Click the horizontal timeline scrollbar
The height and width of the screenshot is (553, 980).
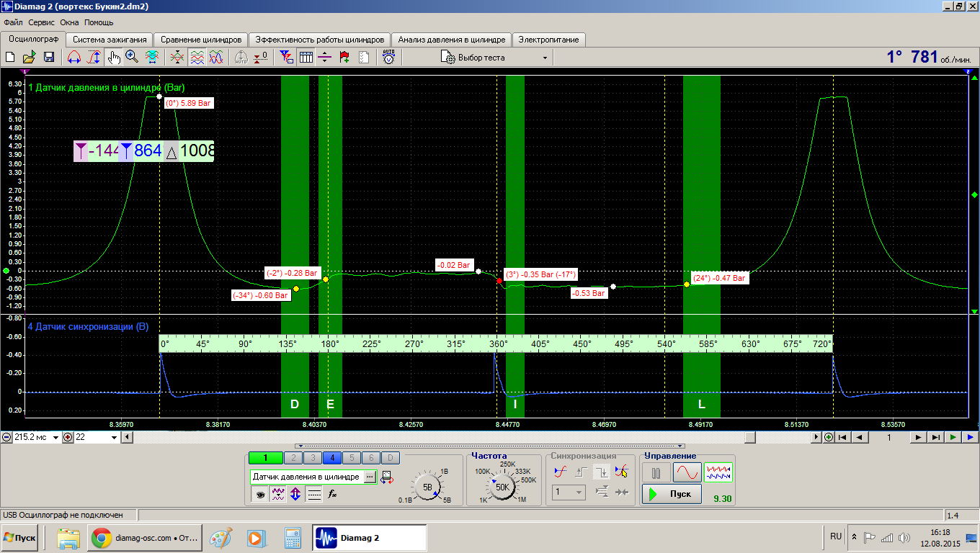[x=472, y=437]
